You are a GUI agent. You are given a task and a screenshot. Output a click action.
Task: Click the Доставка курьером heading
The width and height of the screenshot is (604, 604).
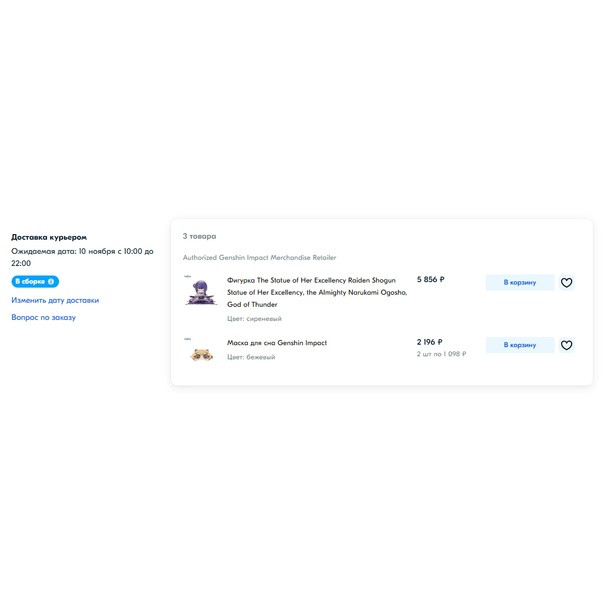(x=49, y=237)
